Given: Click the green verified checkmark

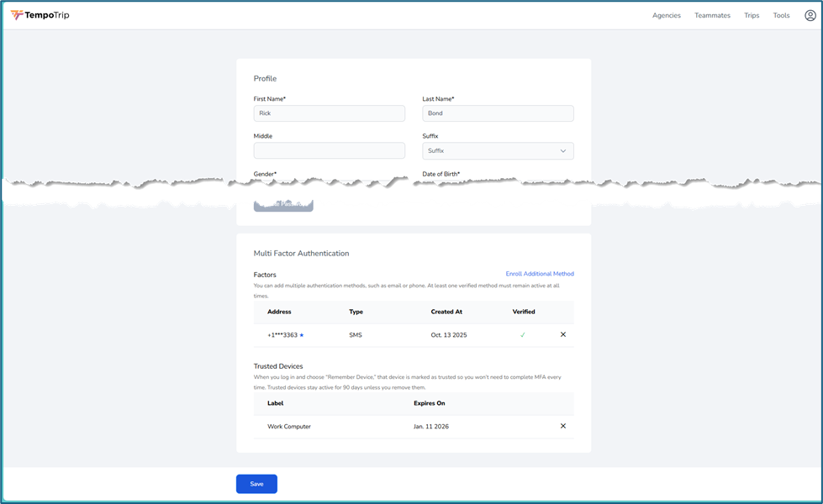Looking at the screenshot, I should click(x=522, y=334).
